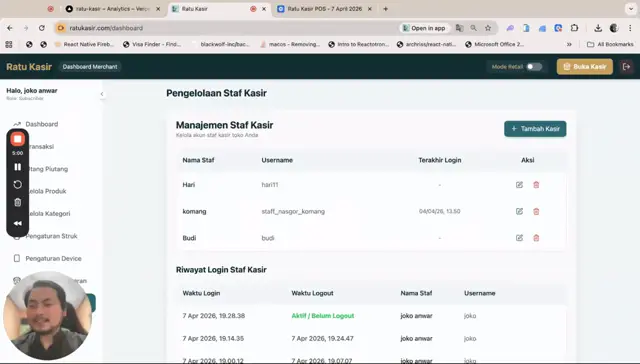Click the translate page icon
The image size is (640, 364).
(x=459, y=28)
